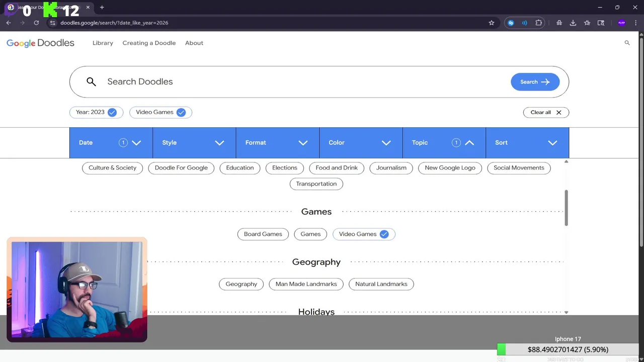Open the bookmarks star toolbar icon

[x=587, y=23]
